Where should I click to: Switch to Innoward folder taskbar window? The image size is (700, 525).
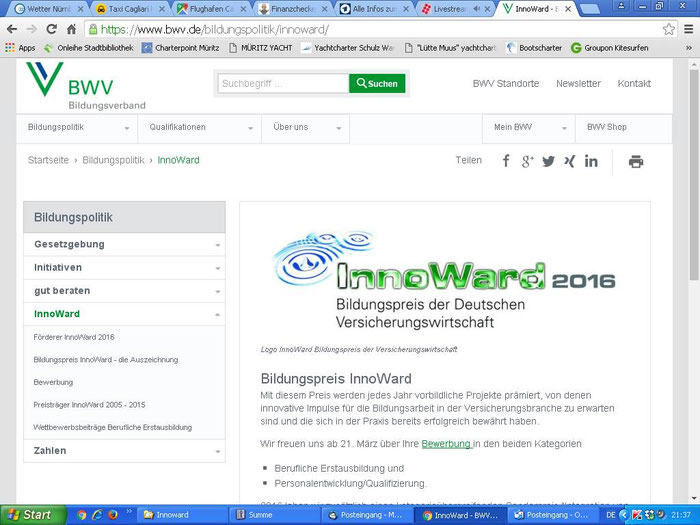182,515
